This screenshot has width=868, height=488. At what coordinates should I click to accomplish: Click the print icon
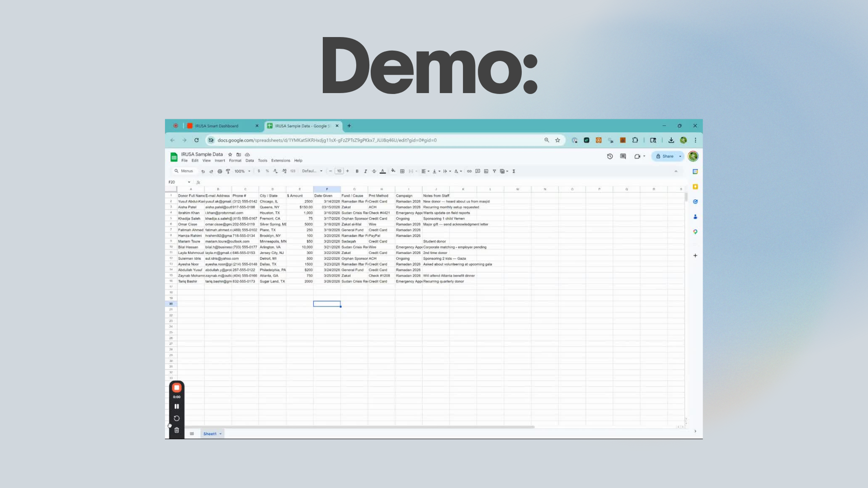[x=220, y=171]
